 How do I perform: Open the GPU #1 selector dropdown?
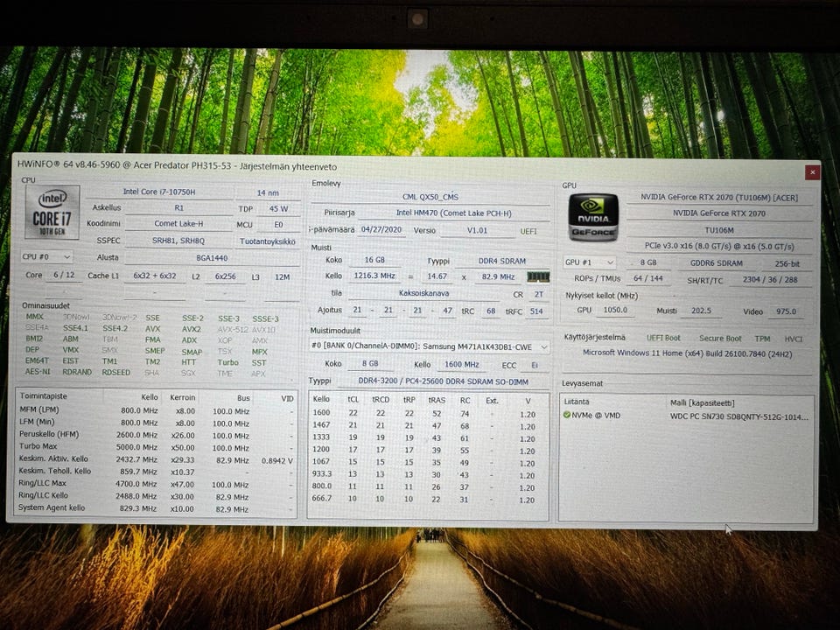(x=589, y=262)
